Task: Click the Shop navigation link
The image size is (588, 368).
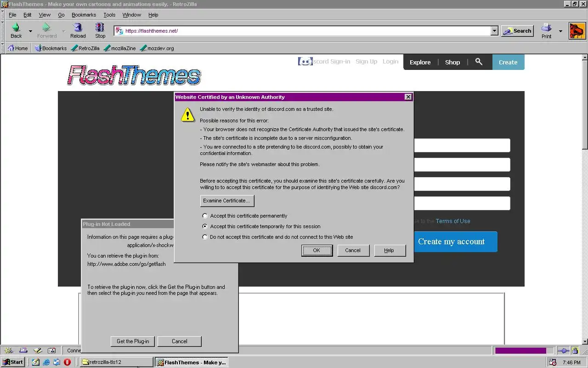Action: 452,62
